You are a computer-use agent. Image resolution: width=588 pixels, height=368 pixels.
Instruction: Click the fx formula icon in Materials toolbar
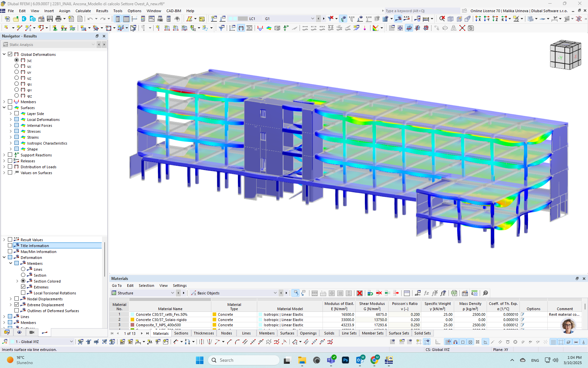point(427,293)
